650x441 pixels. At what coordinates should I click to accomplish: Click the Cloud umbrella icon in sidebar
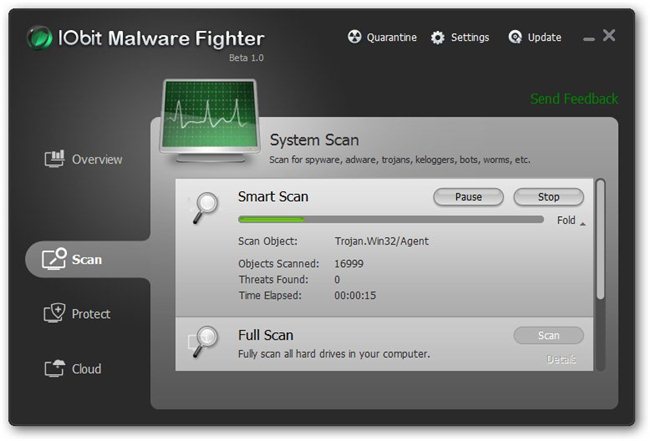(x=55, y=368)
